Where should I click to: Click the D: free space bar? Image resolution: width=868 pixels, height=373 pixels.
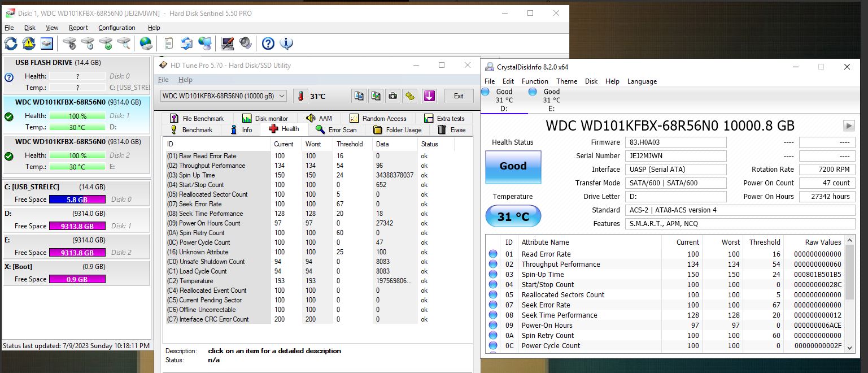tap(77, 226)
